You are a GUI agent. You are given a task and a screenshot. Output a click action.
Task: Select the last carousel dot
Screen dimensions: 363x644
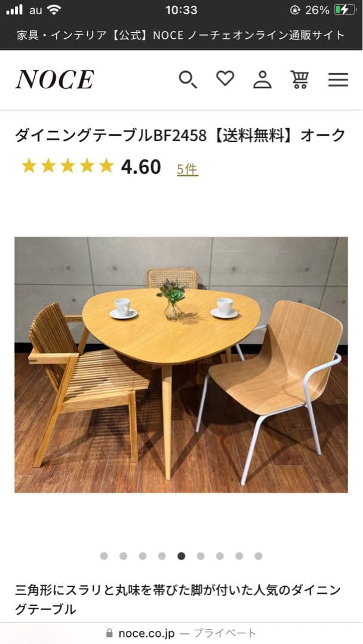[x=258, y=556]
